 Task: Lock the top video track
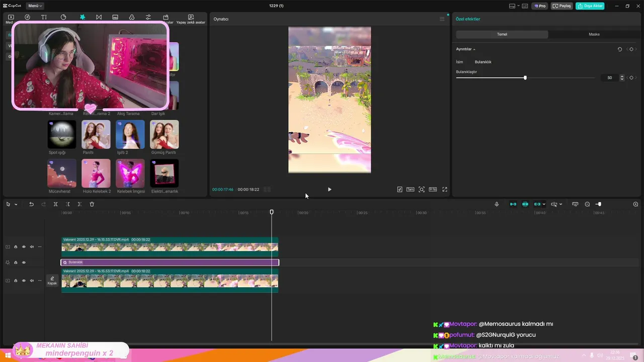click(x=16, y=247)
